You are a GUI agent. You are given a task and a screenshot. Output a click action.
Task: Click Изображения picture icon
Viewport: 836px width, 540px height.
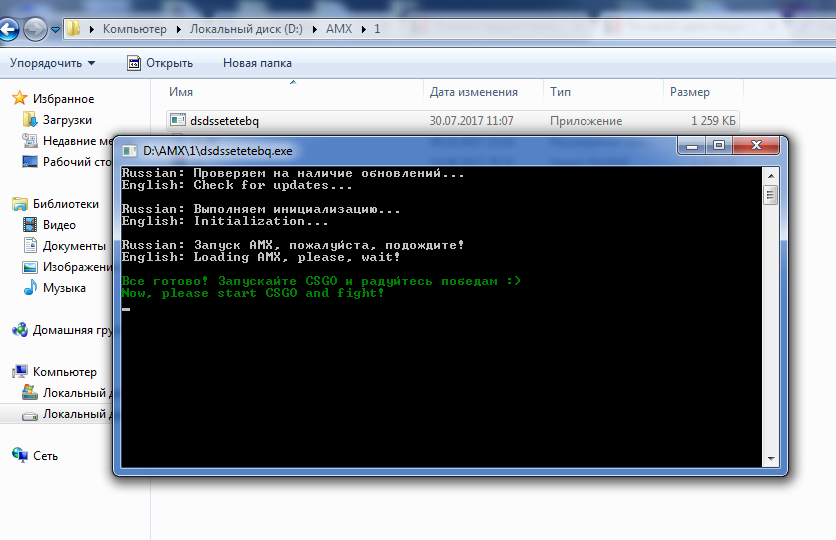click(30, 267)
